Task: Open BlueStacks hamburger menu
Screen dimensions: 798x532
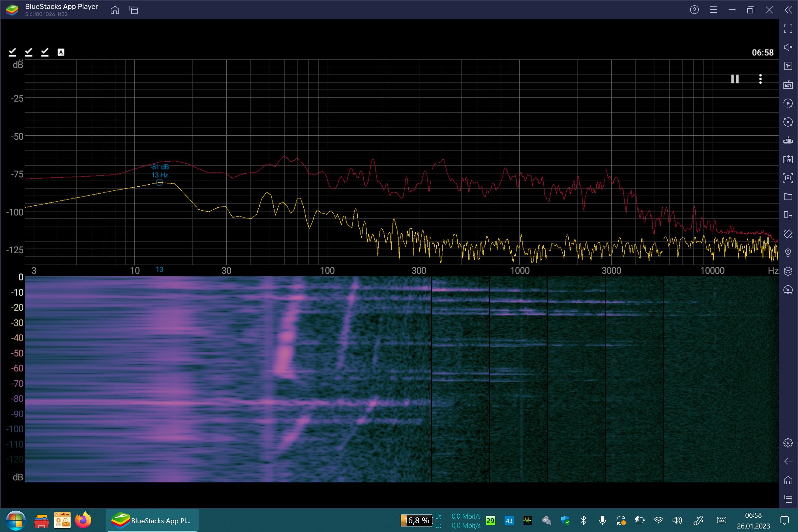Action: 713,10
